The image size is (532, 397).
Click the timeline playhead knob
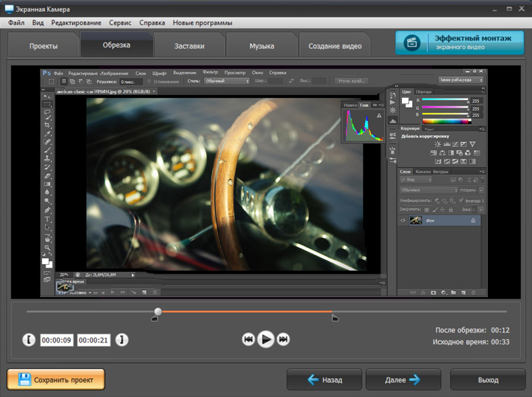[x=158, y=311]
